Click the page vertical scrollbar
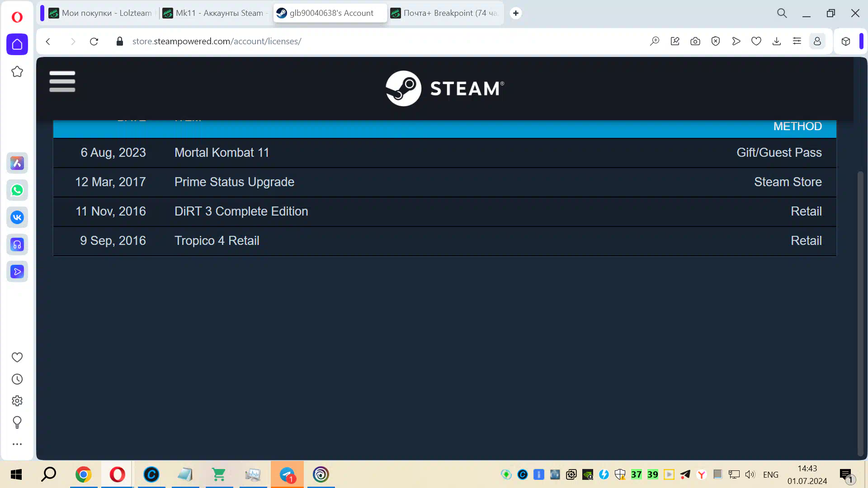 click(x=861, y=314)
